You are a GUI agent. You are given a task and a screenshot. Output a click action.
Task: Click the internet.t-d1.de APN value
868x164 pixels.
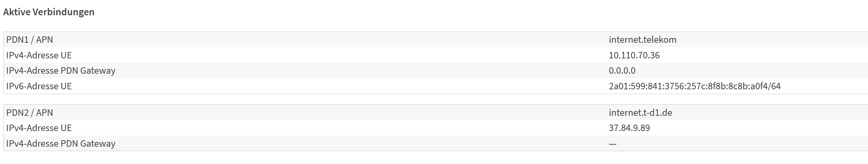tap(640, 113)
